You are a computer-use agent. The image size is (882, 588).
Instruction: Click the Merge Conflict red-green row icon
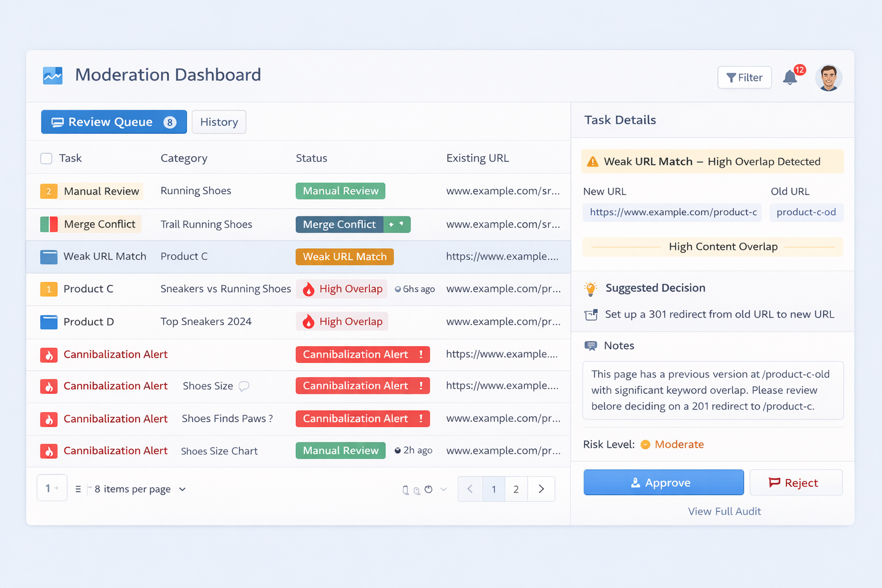click(49, 224)
